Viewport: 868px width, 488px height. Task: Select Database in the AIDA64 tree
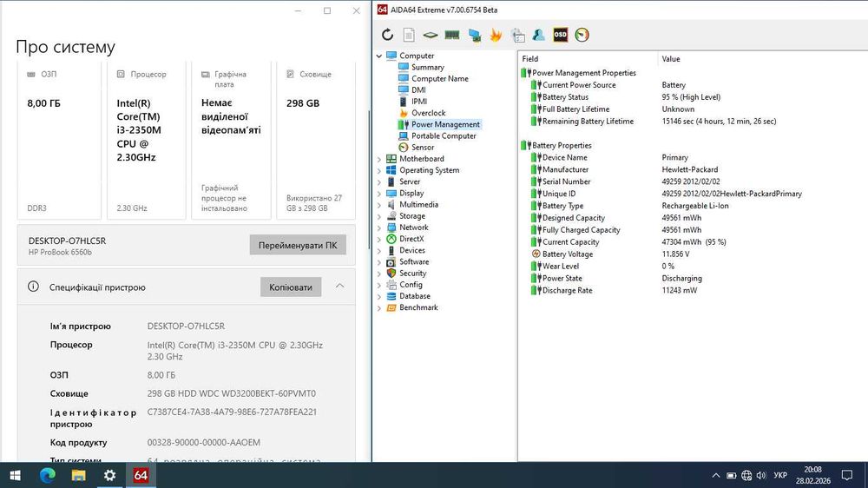415,296
